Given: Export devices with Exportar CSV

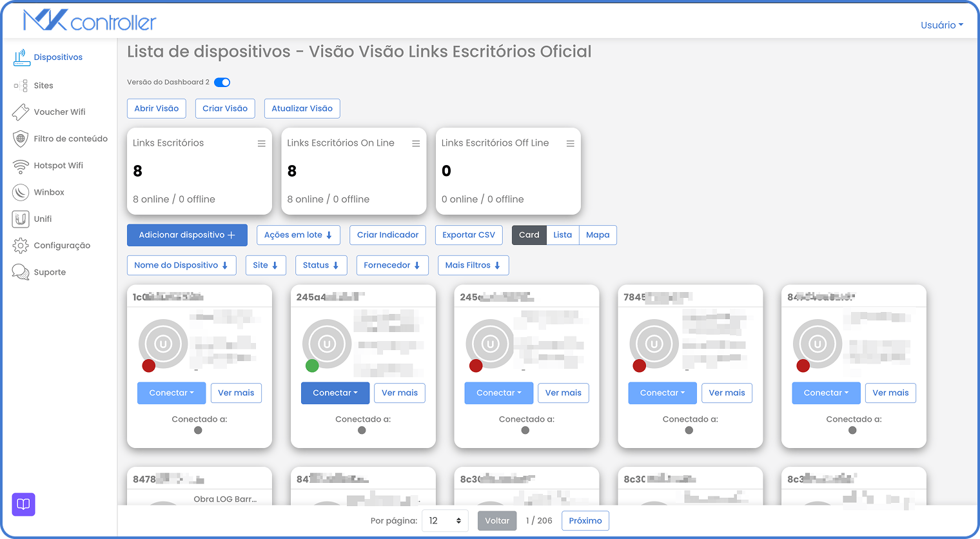Looking at the screenshot, I should pos(469,235).
